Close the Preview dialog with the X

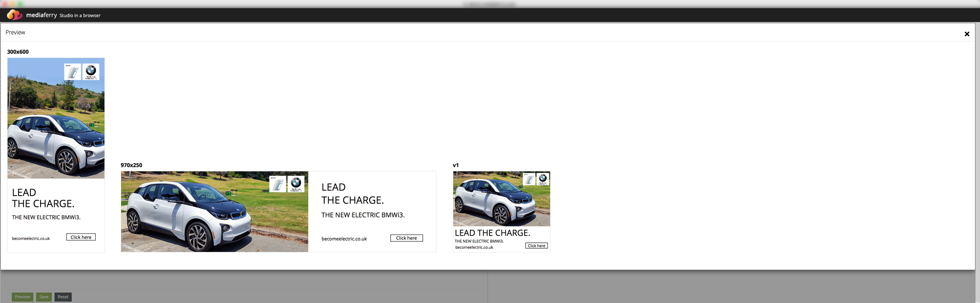(967, 34)
